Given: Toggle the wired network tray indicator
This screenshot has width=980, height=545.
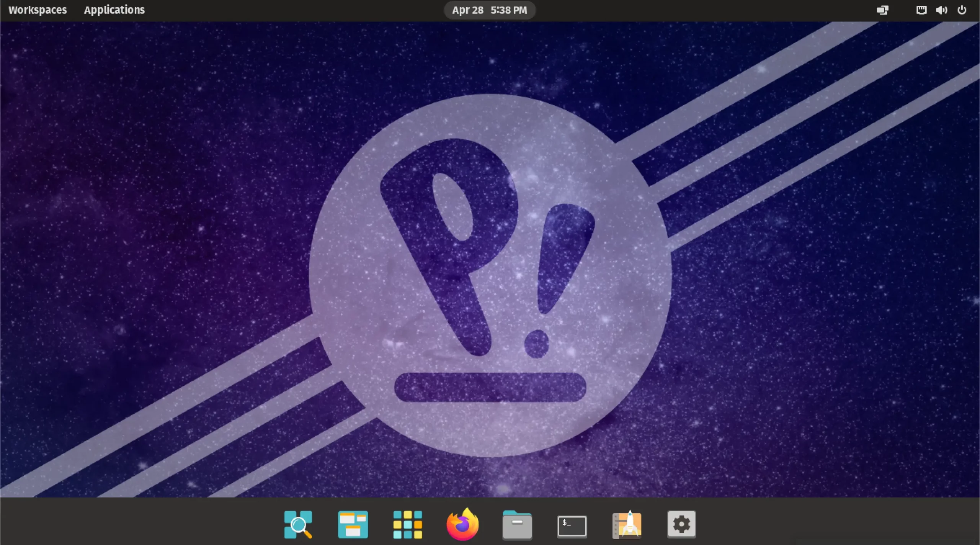Looking at the screenshot, I should (921, 10).
